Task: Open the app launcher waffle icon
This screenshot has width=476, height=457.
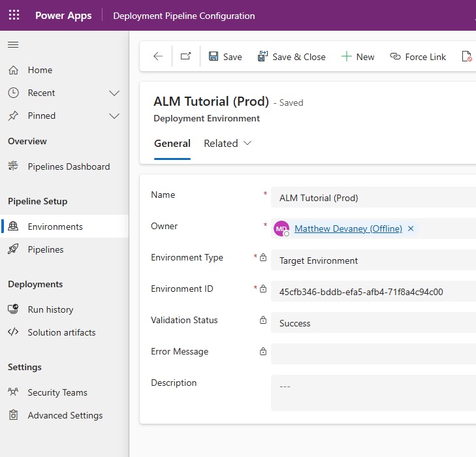Action: click(14, 15)
